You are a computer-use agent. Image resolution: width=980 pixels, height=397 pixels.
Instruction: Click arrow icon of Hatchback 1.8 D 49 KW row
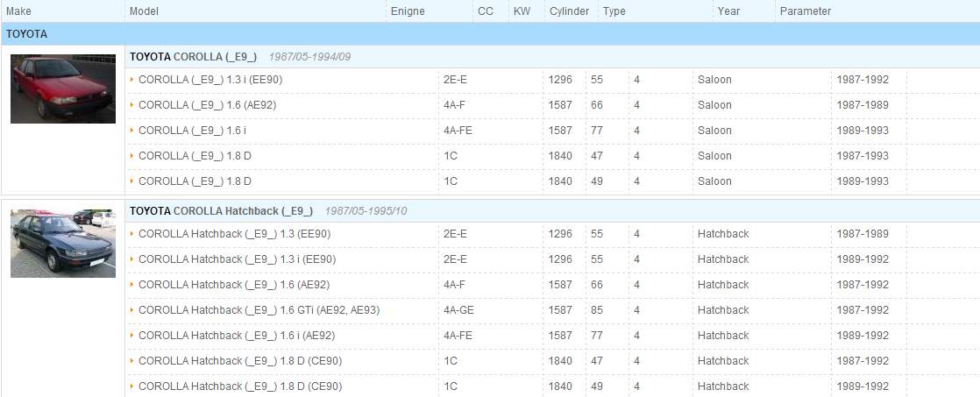click(x=132, y=386)
